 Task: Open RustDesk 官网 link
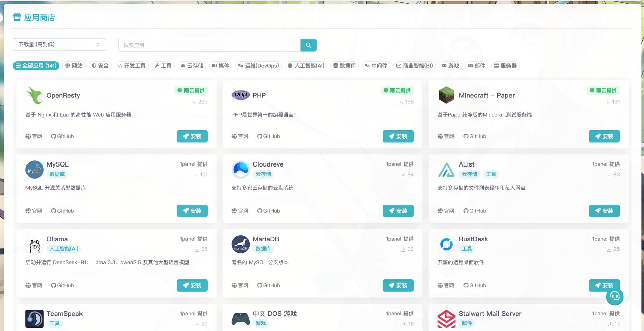coord(446,285)
